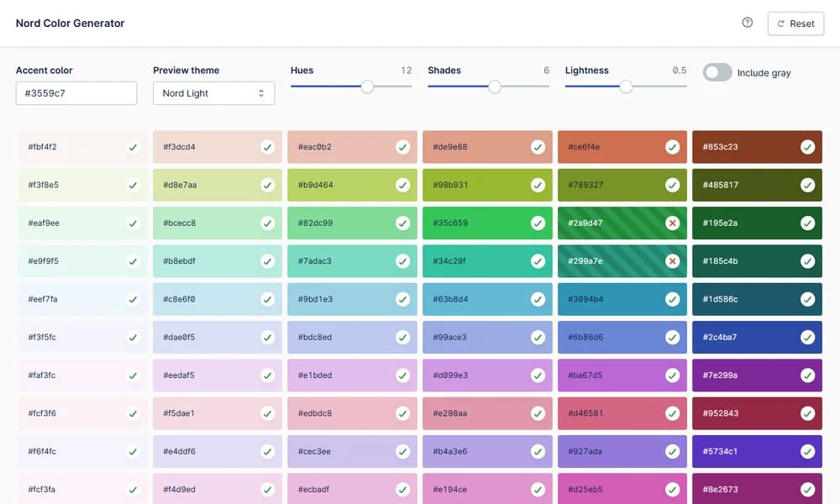This screenshot has height=504, width=840.
Task: Click the Shades slider handle
Action: 495,87
